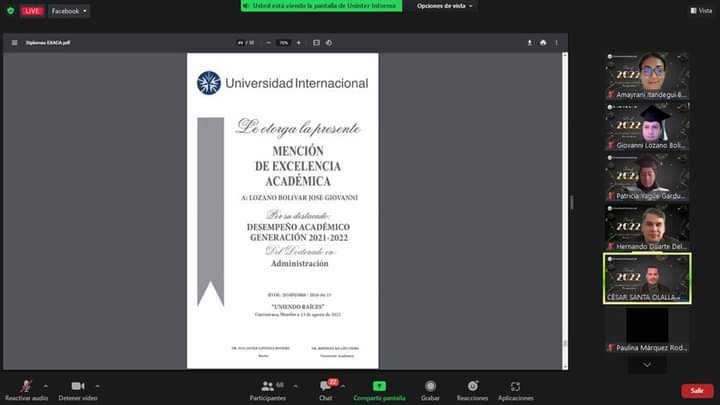Open the Participantes panel

click(268, 390)
